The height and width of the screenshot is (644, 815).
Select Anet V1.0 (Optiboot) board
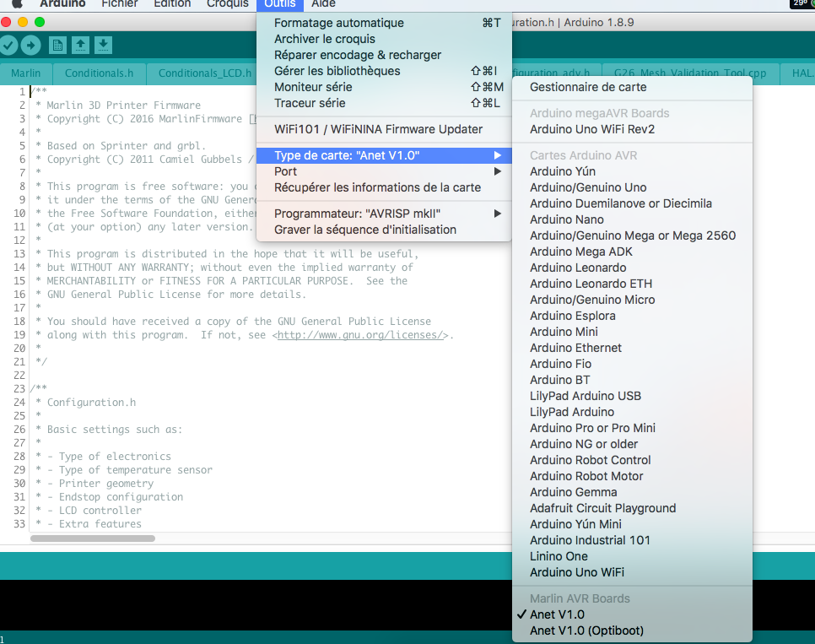pos(632,630)
